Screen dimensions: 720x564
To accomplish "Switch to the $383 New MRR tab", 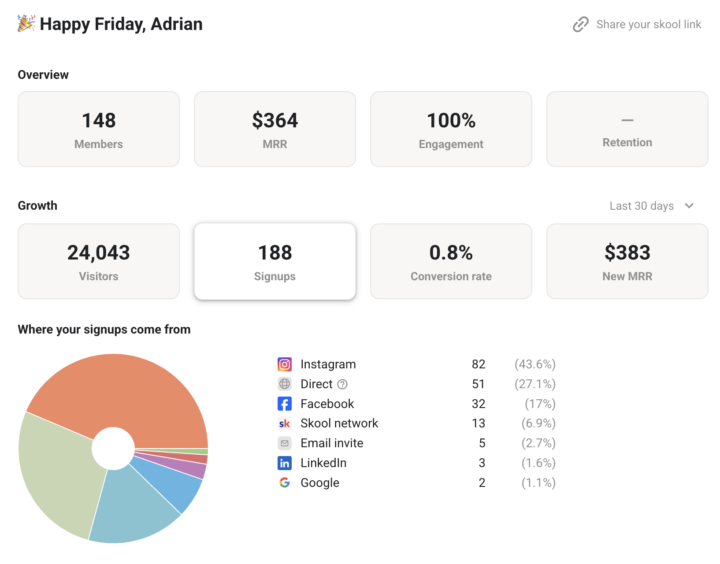I will [x=627, y=261].
